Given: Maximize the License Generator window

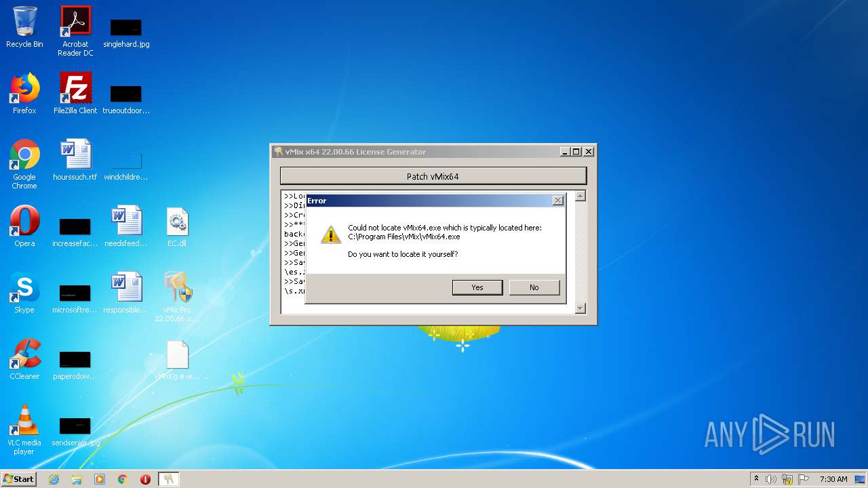Looking at the screenshot, I should pyautogui.click(x=576, y=152).
